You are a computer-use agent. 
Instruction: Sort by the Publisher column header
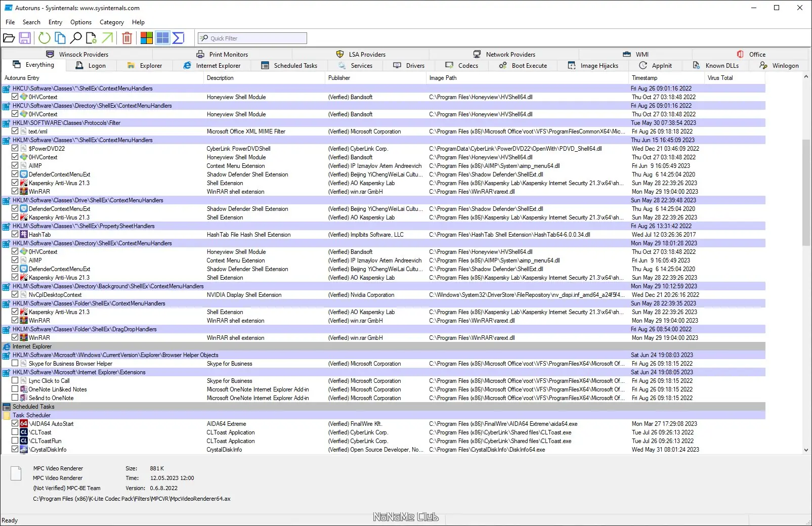click(x=376, y=78)
